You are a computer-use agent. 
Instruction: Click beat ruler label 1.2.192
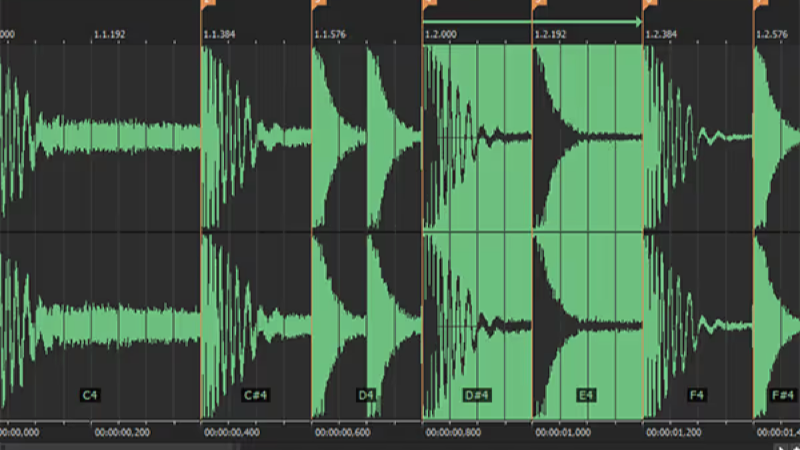click(551, 34)
